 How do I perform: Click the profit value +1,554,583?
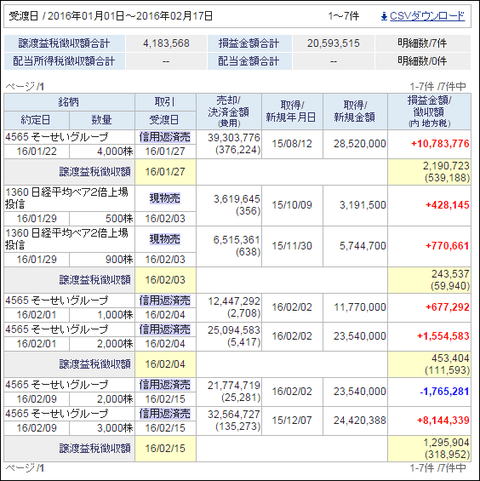click(x=443, y=336)
